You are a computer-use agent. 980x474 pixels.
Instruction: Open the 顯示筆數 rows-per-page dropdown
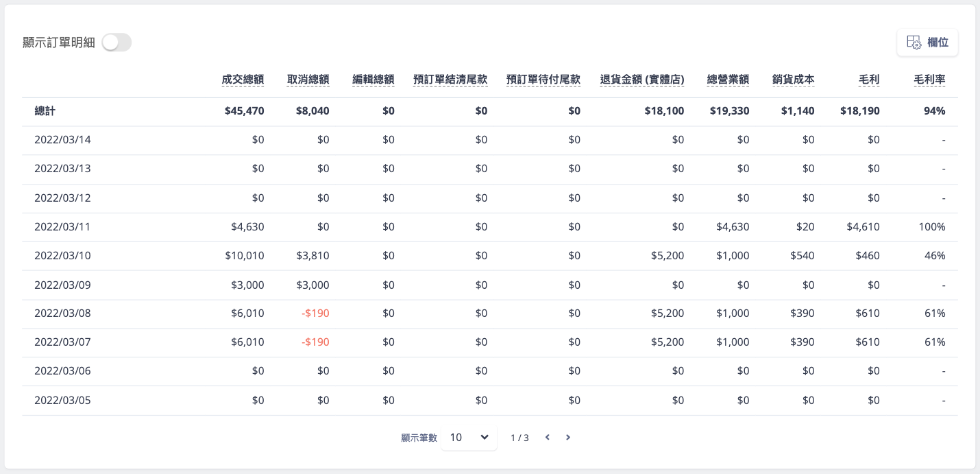(469, 437)
